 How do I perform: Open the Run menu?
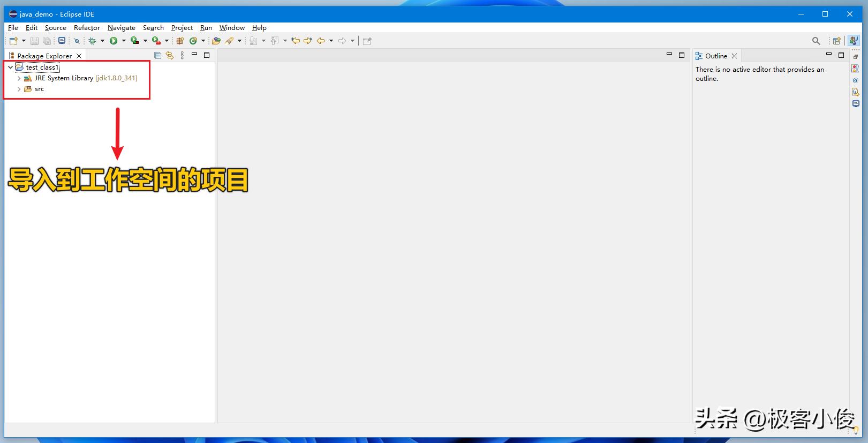click(x=206, y=28)
